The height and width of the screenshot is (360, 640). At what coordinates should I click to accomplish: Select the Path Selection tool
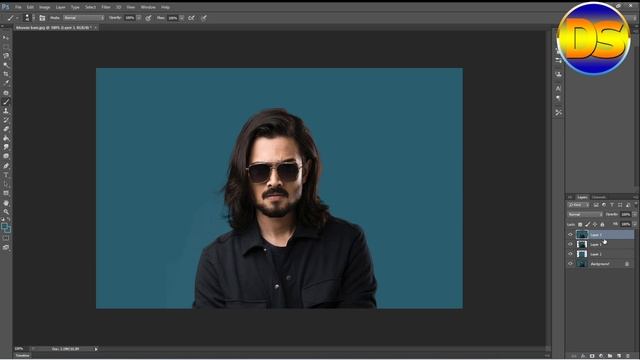click(x=6, y=184)
